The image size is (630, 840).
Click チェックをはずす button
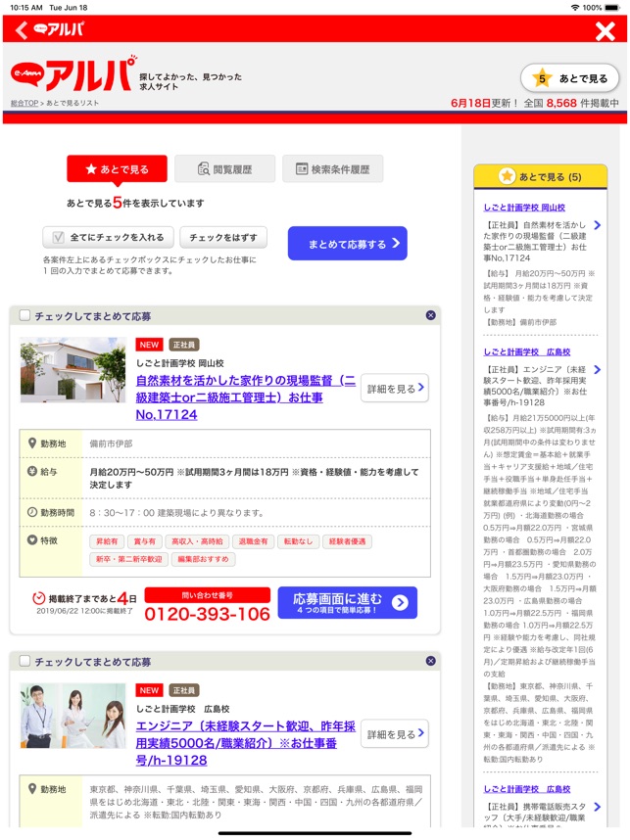223,237
